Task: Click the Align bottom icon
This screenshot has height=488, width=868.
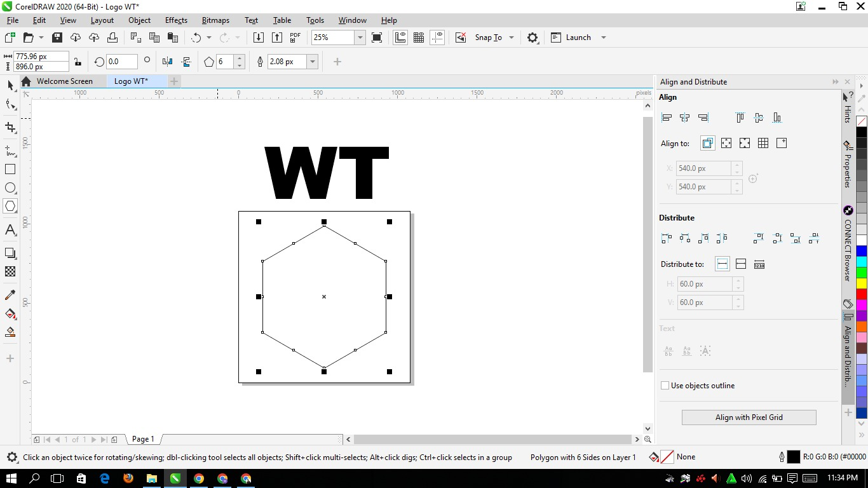Action: [x=776, y=118]
